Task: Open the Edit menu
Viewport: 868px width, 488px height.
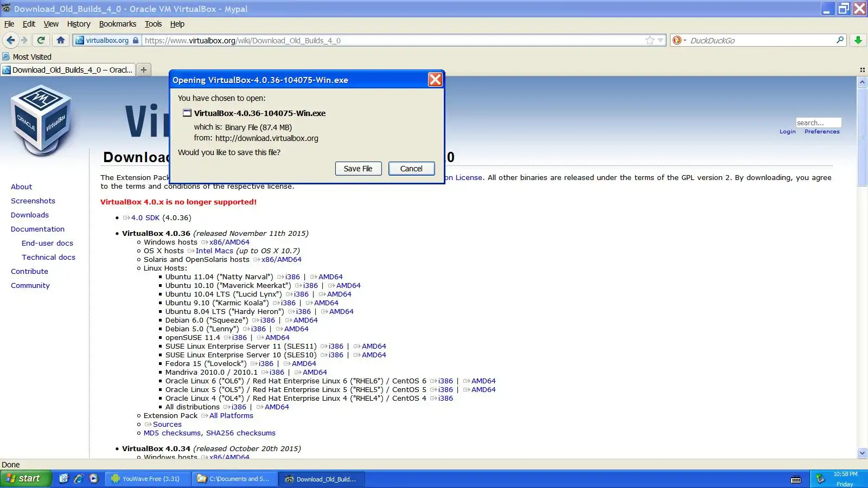Action: tap(29, 24)
